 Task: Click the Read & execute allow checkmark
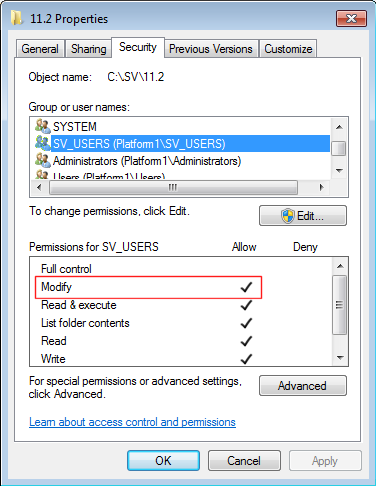click(246, 305)
